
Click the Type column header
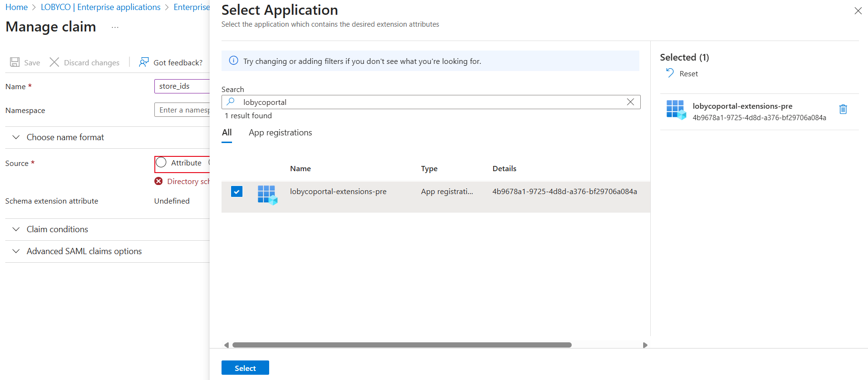pyautogui.click(x=429, y=168)
